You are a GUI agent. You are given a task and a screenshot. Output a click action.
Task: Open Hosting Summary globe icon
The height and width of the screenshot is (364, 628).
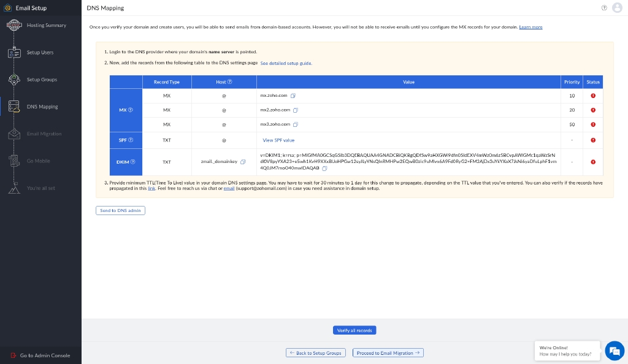coord(14,25)
